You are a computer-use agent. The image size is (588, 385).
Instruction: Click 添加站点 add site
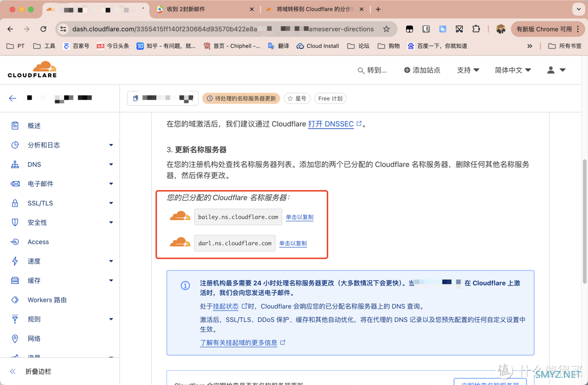coord(422,70)
